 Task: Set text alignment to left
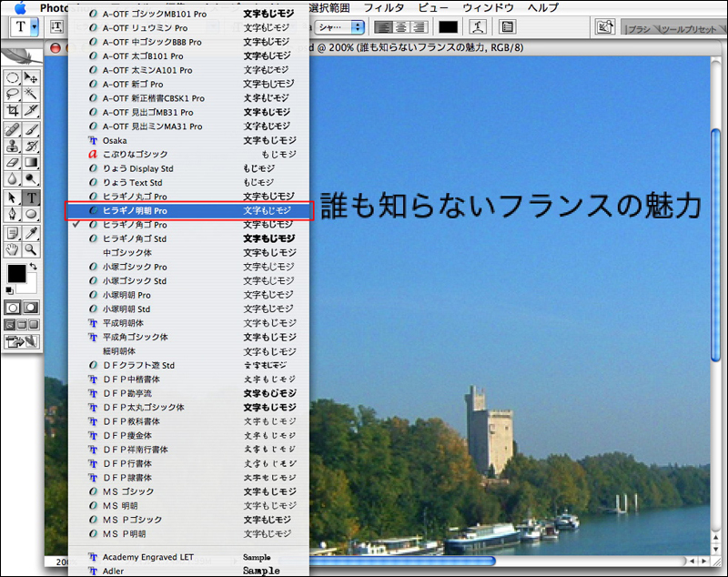pos(384,26)
